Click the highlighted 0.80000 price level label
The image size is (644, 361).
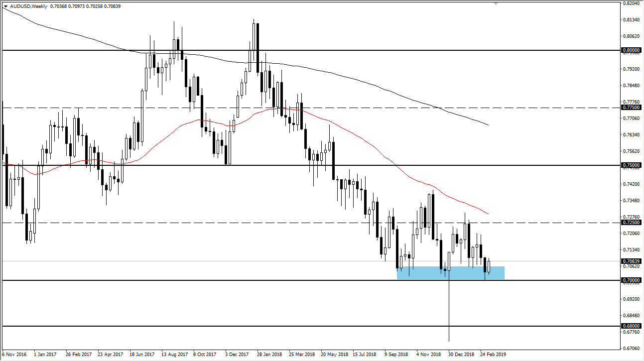[x=631, y=50]
